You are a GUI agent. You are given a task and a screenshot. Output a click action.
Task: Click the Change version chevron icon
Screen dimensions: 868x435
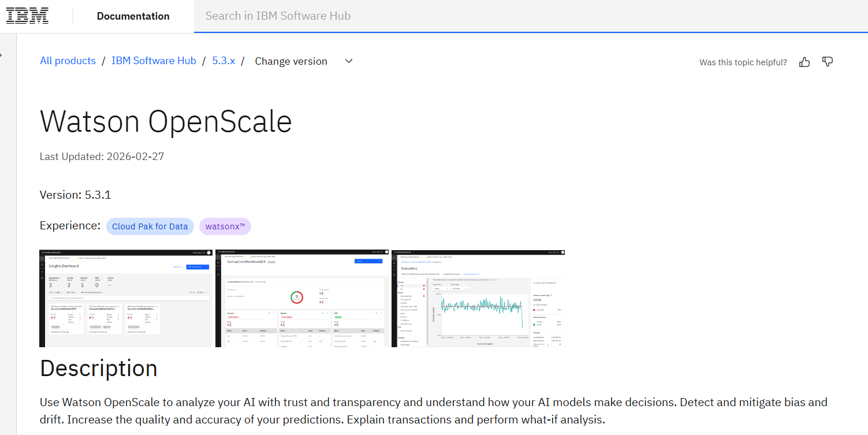pos(348,61)
